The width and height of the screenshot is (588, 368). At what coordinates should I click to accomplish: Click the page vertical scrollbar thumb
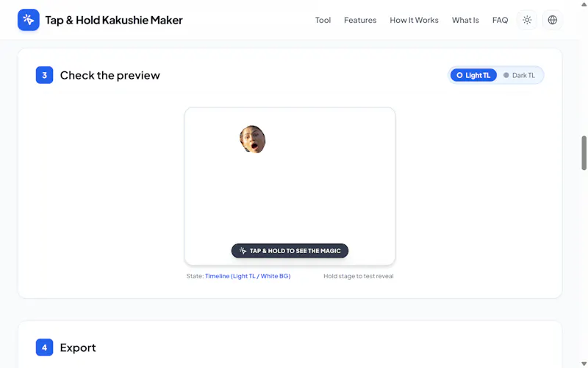pos(584,153)
